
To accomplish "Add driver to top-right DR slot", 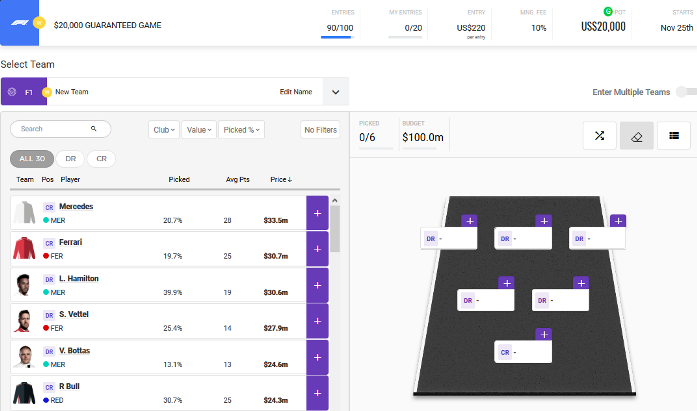I will tap(618, 221).
